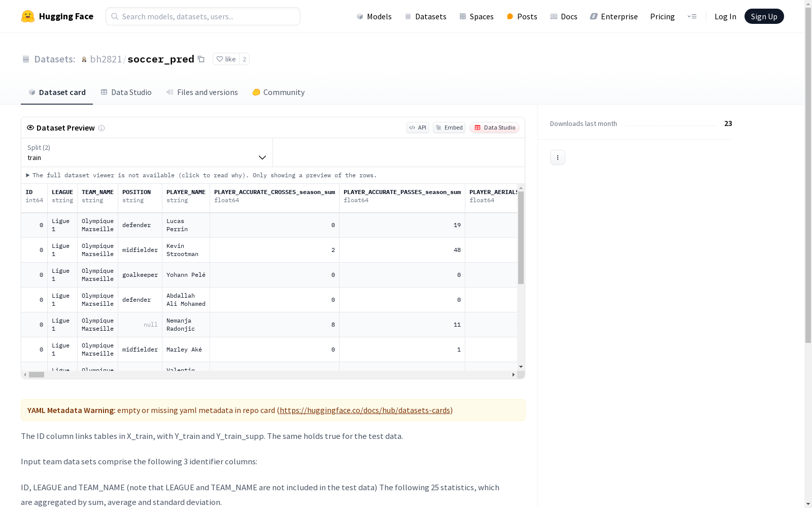This screenshot has width=812, height=508.
Task: Copy the dataset name with the copy icon
Action: click(x=201, y=59)
